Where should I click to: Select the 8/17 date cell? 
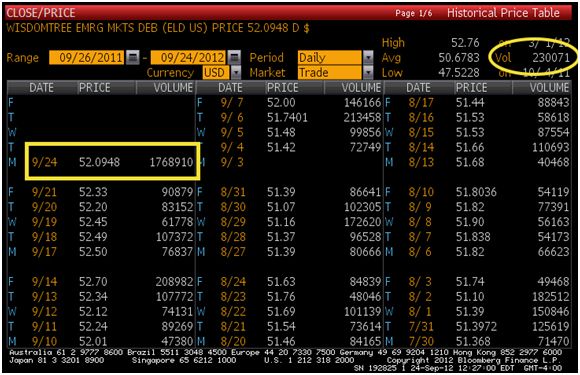421,102
